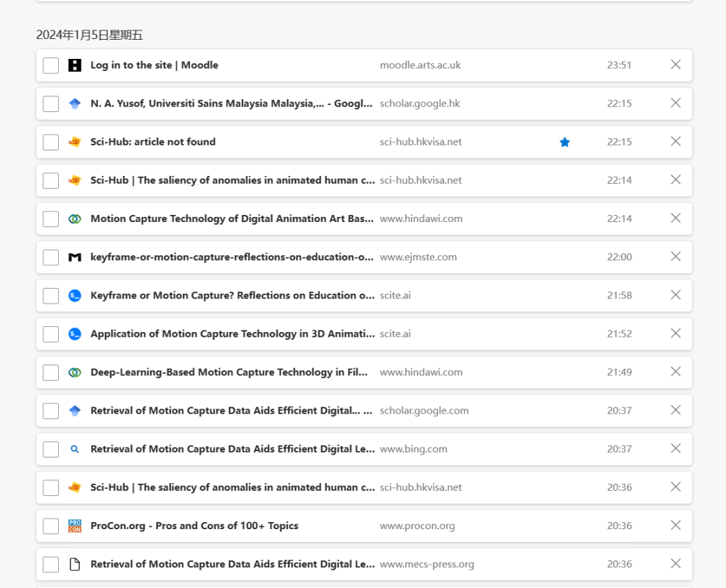Check the box on the 20:36 Sci-Hub saliency row
This screenshot has width=726, height=588.
(x=51, y=487)
